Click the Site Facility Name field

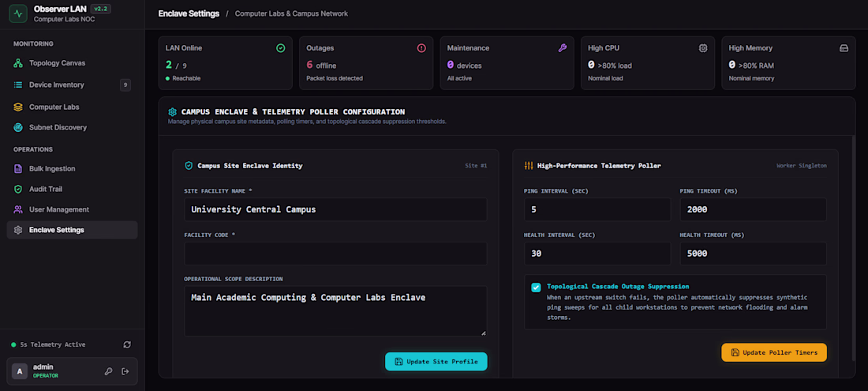click(x=335, y=209)
